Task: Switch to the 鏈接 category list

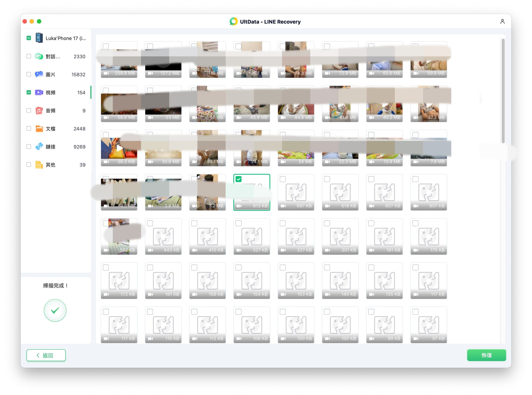Action: point(56,147)
